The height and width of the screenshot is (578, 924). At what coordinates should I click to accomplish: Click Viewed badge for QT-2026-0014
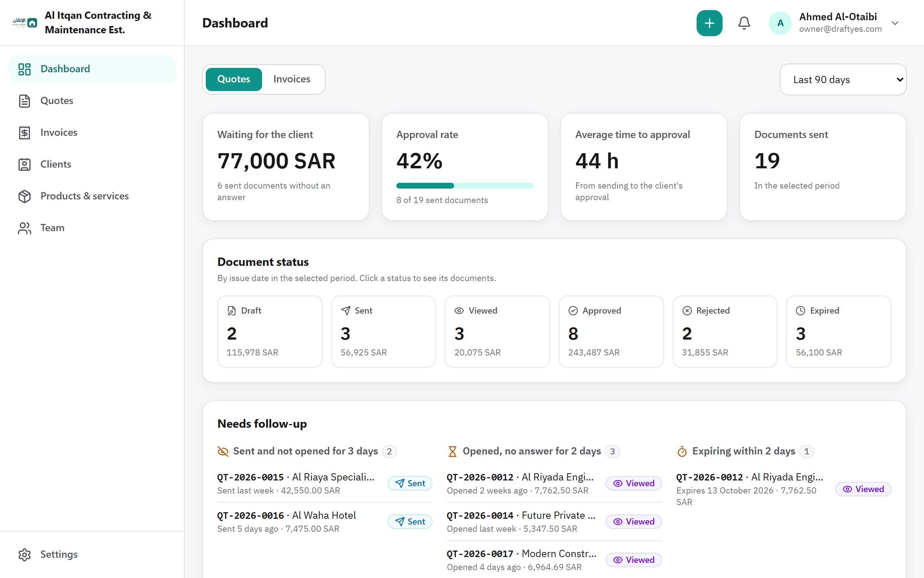click(633, 521)
